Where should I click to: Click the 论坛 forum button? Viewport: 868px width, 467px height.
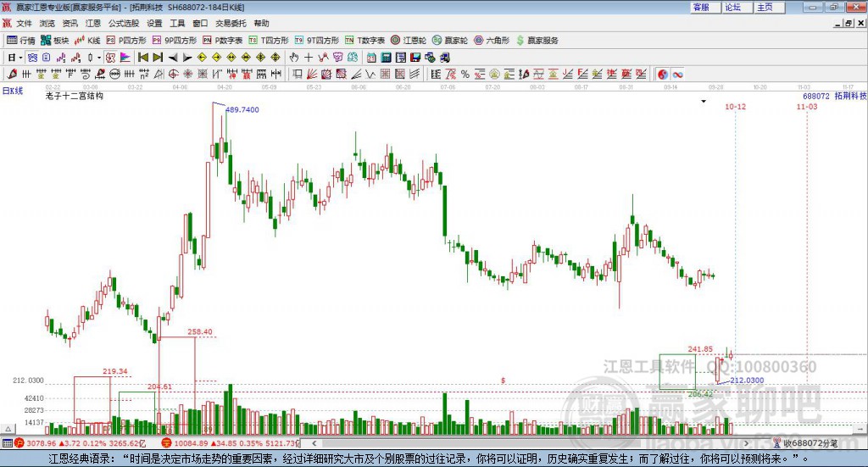click(x=737, y=7)
